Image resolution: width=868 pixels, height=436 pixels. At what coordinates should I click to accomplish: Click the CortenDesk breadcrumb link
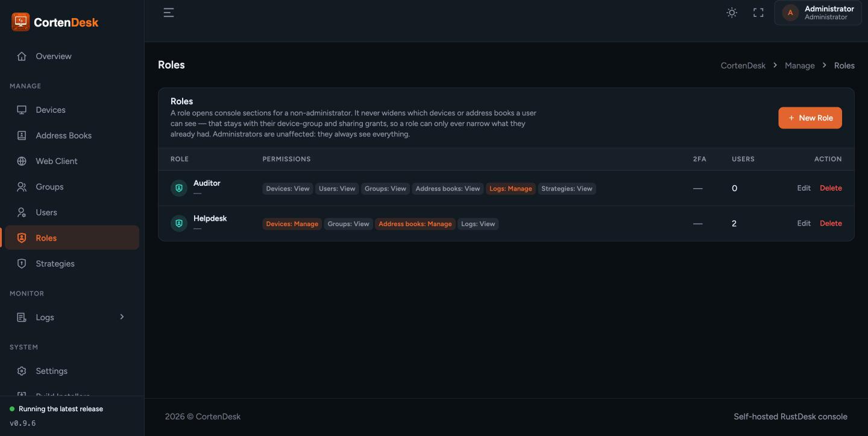click(x=743, y=65)
